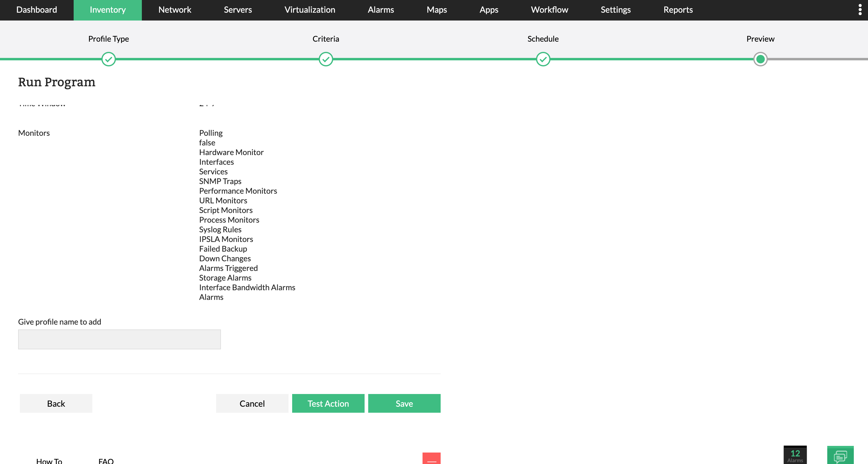Open the Reports tab
The image size is (868, 464).
[678, 10]
